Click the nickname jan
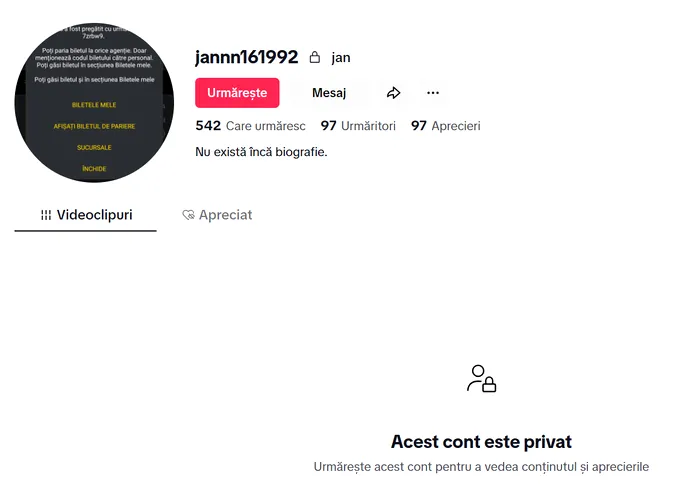The height and width of the screenshot is (486, 700). click(x=341, y=58)
